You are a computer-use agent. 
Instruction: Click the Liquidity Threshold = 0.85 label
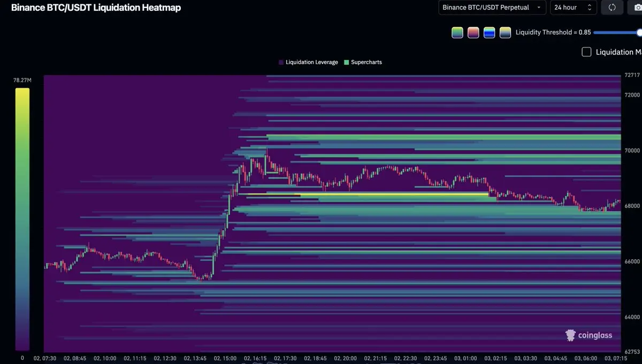[553, 33]
